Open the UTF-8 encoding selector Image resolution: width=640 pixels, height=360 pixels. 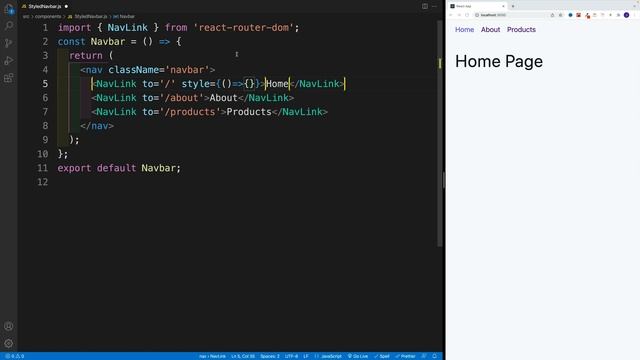pos(291,356)
